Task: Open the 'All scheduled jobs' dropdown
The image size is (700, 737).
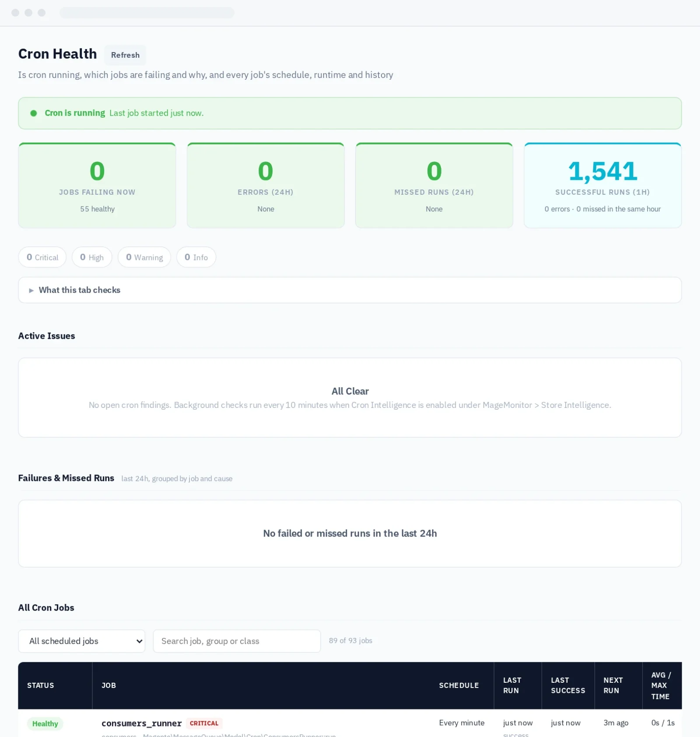Action: click(x=81, y=641)
